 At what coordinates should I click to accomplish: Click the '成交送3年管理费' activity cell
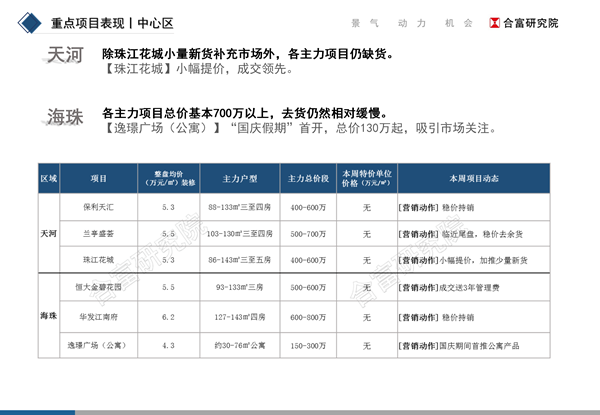click(x=474, y=287)
